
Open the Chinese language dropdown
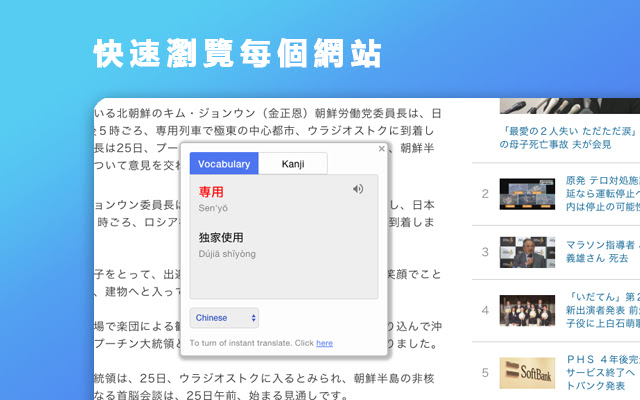coord(224,318)
